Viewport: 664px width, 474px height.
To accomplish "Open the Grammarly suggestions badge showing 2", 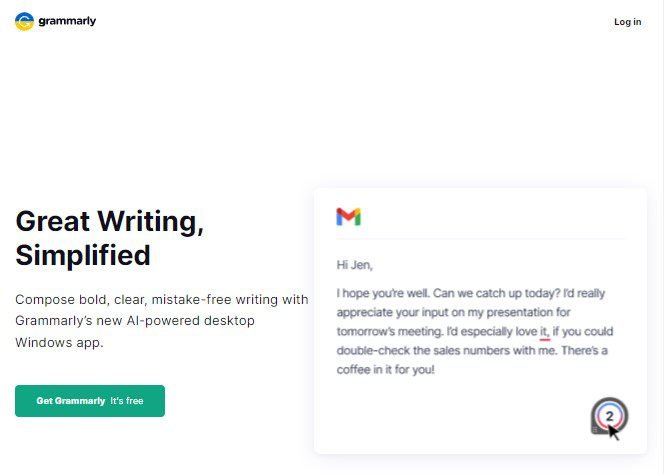I will tap(609, 415).
